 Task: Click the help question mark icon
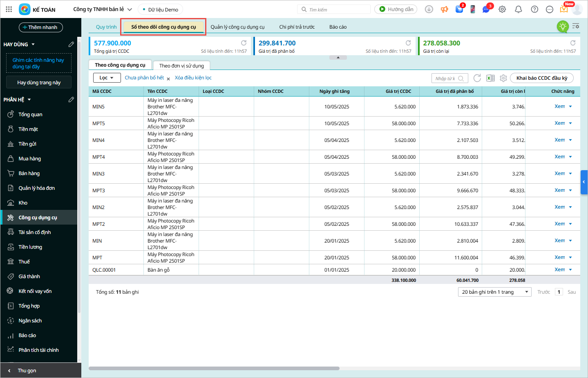(534, 9)
